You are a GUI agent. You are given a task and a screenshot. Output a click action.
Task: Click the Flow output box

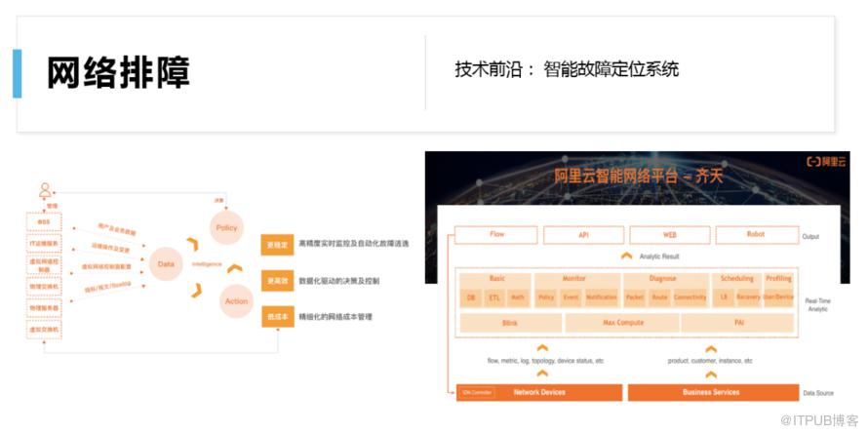[x=496, y=235]
